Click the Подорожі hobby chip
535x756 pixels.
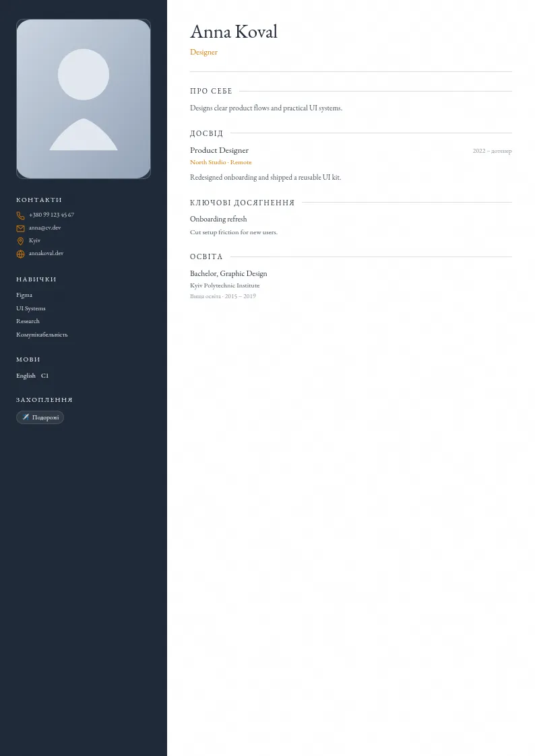pyautogui.click(x=40, y=417)
